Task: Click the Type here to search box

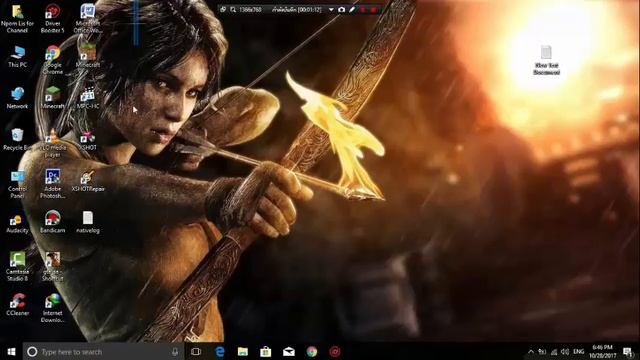Action: pyautogui.click(x=104, y=351)
